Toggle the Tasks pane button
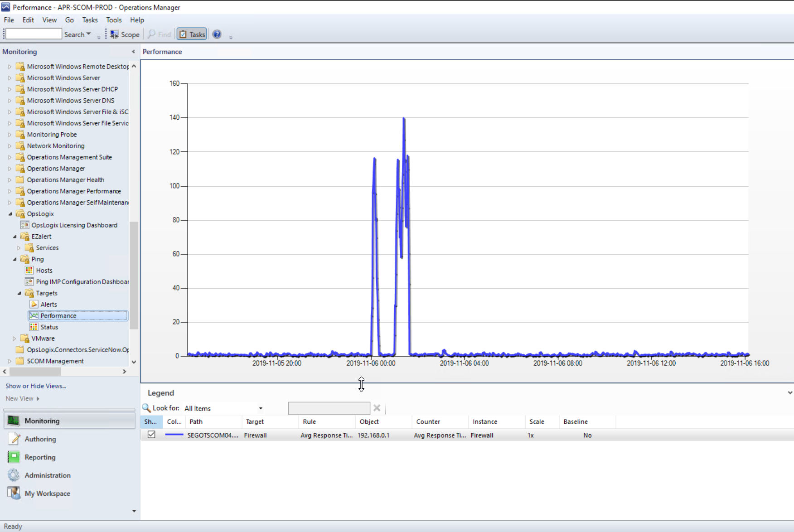The width and height of the screenshot is (794, 532). click(x=192, y=34)
